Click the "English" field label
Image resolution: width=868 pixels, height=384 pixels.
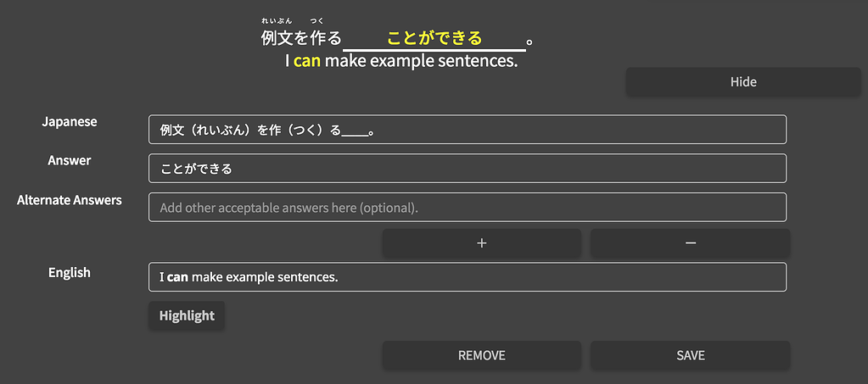[x=70, y=273]
